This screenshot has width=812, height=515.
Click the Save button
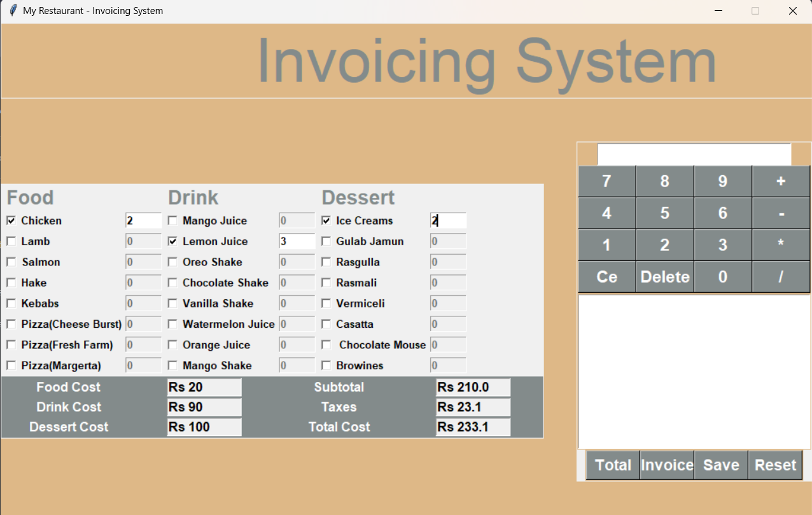pos(721,465)
